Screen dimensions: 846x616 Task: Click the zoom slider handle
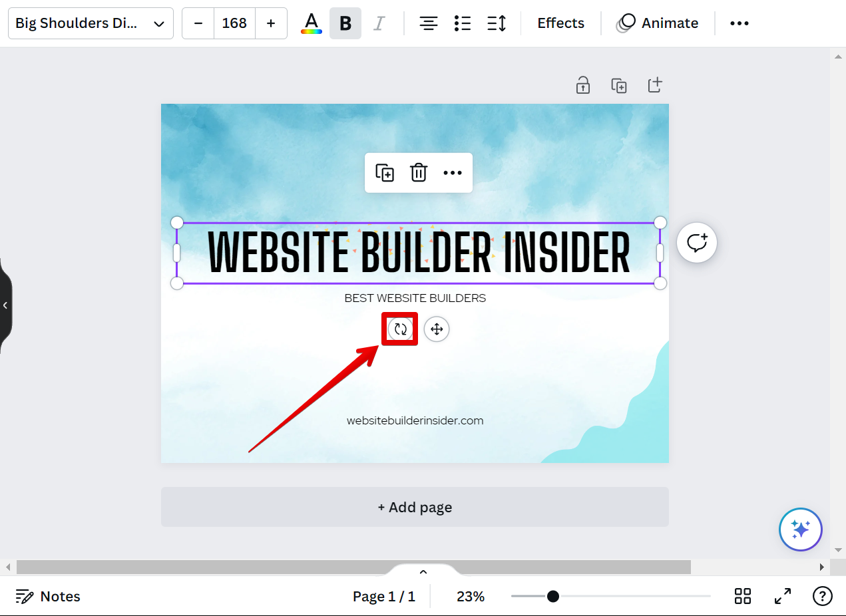[552, 596]
